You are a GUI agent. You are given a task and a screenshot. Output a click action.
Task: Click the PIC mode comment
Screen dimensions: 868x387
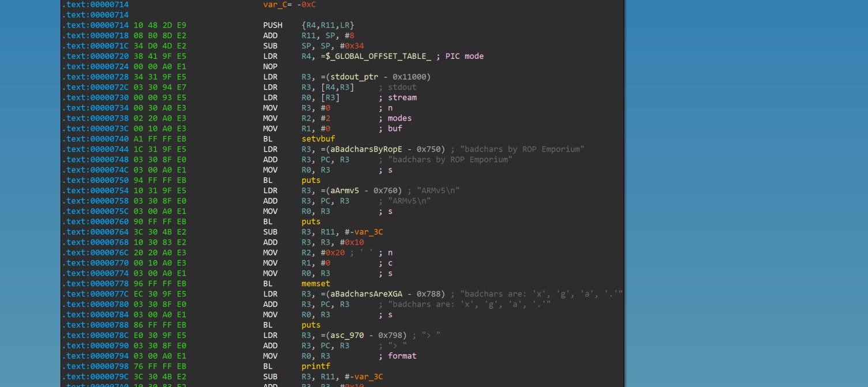tap(464, 57)
